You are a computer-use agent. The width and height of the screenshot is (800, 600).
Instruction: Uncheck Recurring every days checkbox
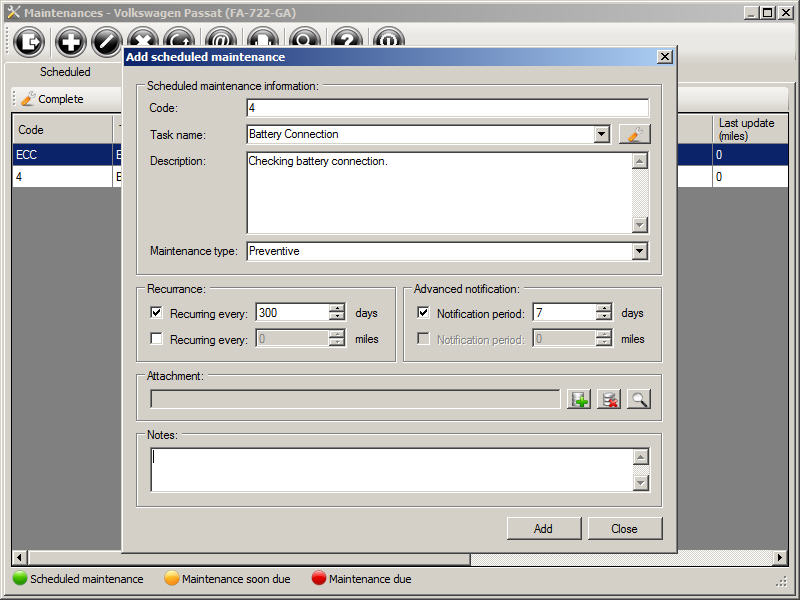pyautogui.click(x=156, y=312)
